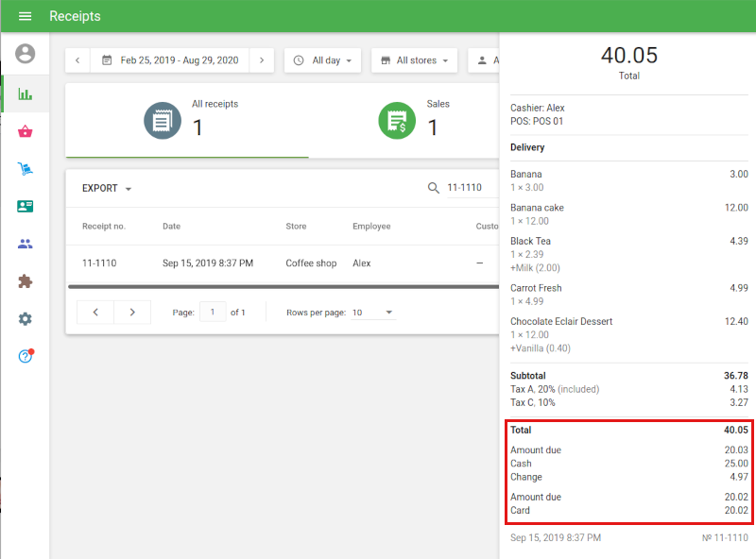Open Settings gear icon
Image resolution: width=756 pixels, height=559 pixels.
click(26, 319)
